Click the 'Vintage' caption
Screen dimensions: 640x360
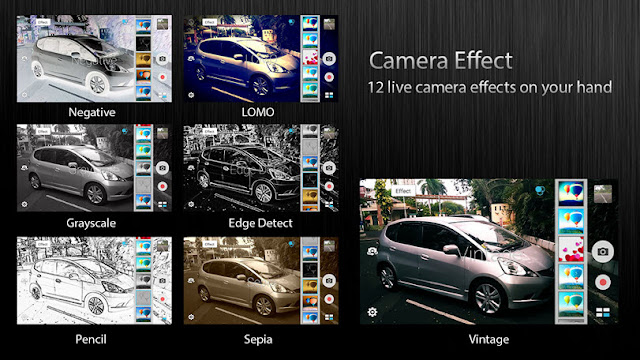(x=489, y=339)
